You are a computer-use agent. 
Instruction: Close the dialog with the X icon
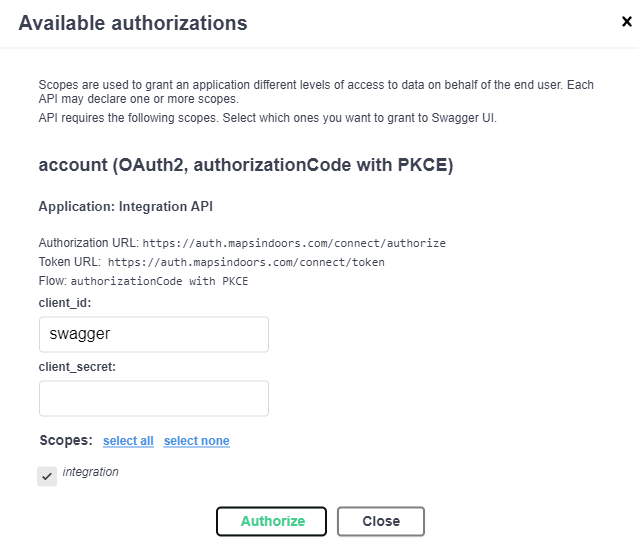(627, 22)
